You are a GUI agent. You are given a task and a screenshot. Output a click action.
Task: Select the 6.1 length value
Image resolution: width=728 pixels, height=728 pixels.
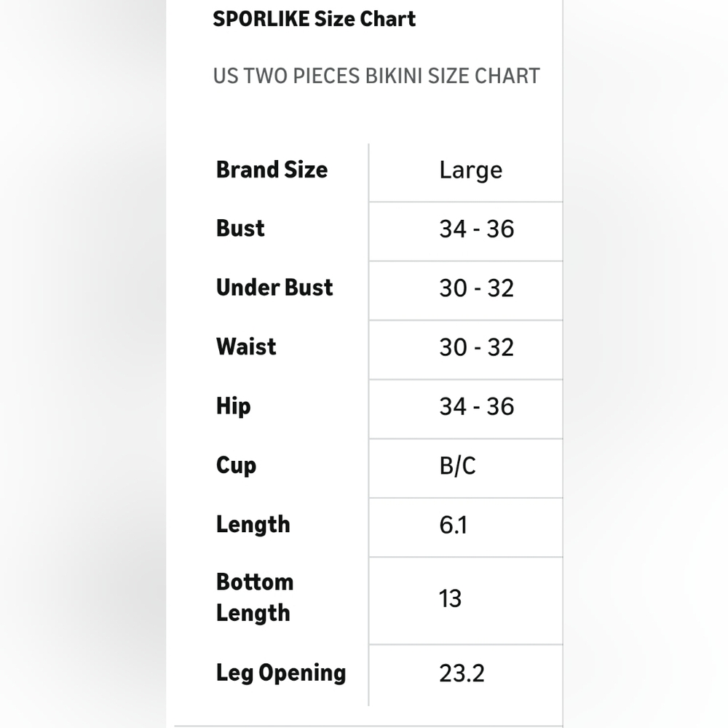tap(453, 525)
